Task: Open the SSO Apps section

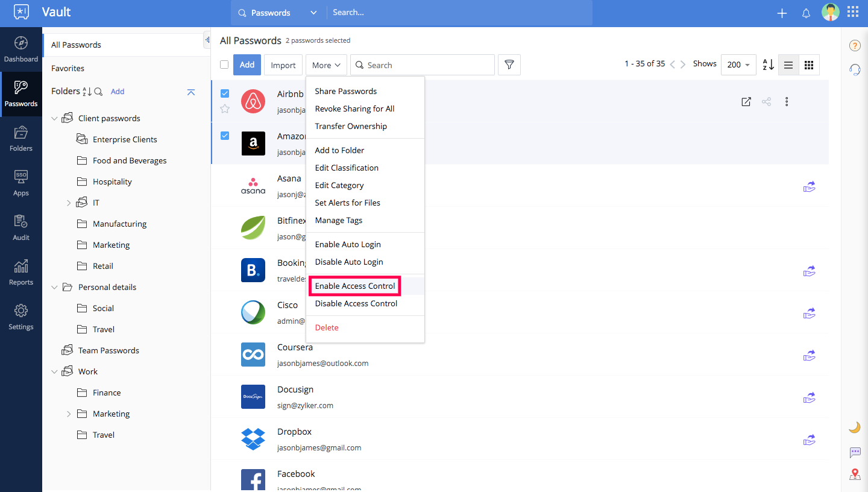Action: [21, 183]
